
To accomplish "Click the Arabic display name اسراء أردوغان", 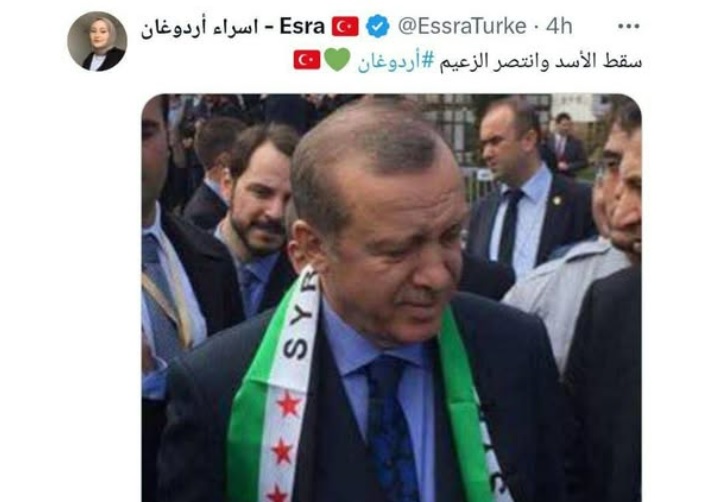I will 199,28.
